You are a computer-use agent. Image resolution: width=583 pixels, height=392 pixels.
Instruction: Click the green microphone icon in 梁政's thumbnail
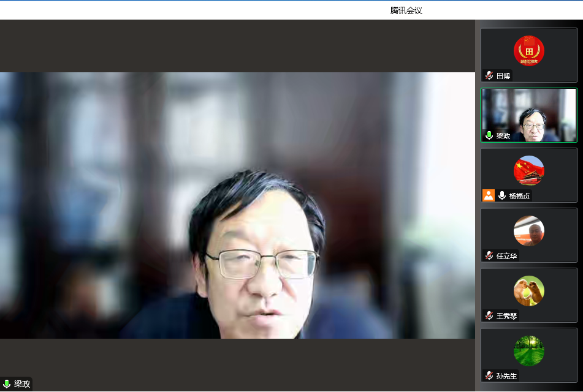coord(489,136)
